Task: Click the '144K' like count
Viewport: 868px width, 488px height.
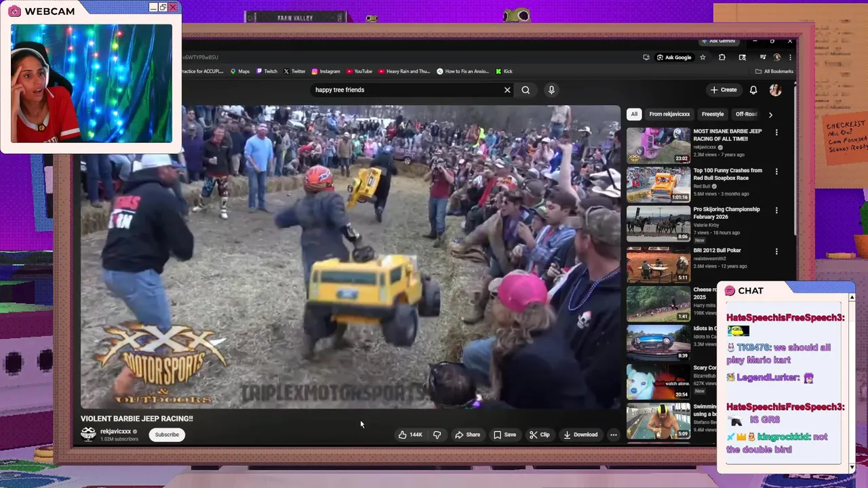Action: click(416, 434)
